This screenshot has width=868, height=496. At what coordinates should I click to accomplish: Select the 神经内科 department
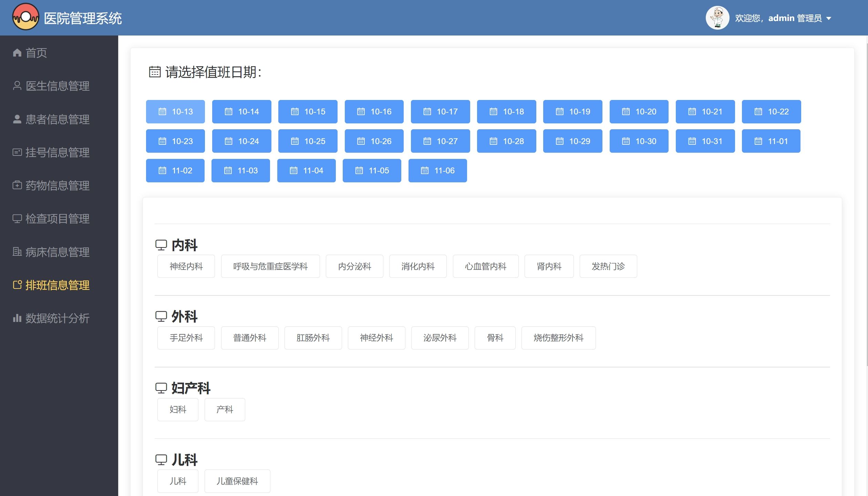[x=186, y=266]
